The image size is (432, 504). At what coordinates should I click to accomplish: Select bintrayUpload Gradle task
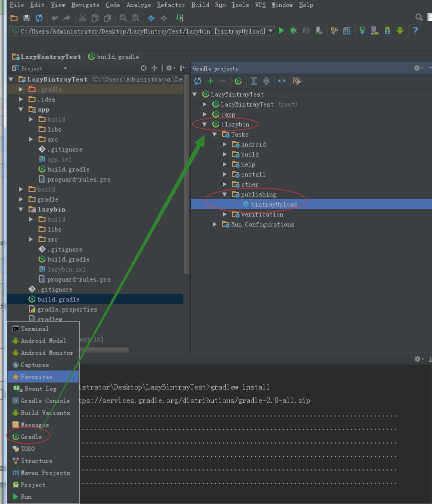point(274,204)
